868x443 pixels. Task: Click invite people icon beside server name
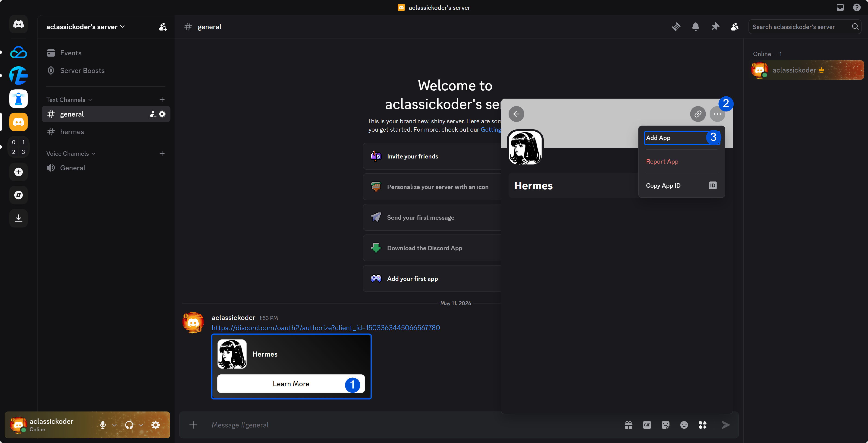[x=163, y=27]
